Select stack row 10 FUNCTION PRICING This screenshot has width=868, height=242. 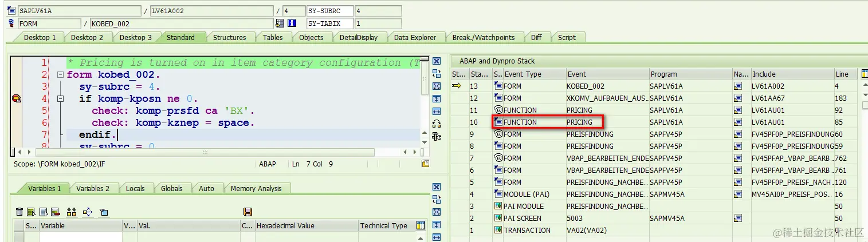[x=654, y=122]
